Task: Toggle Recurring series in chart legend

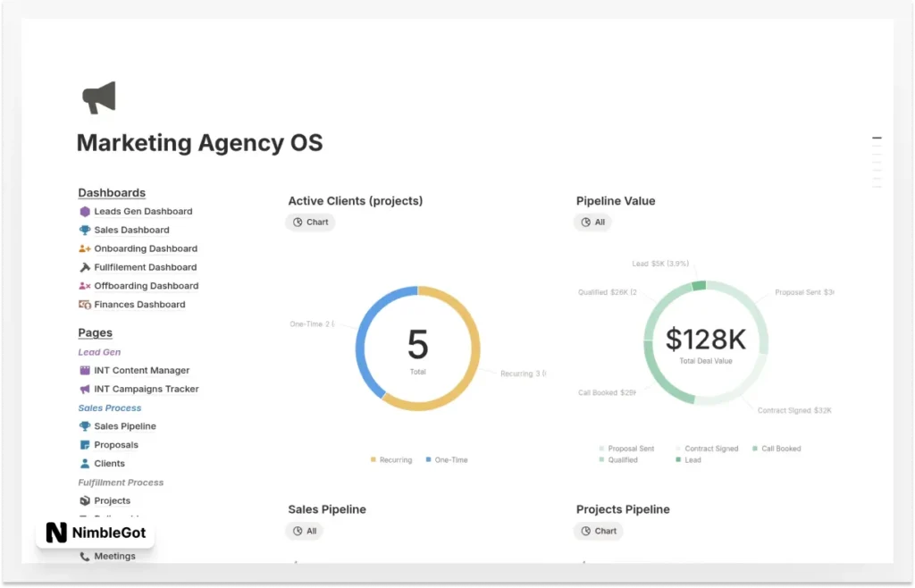Action: (391, 460)
